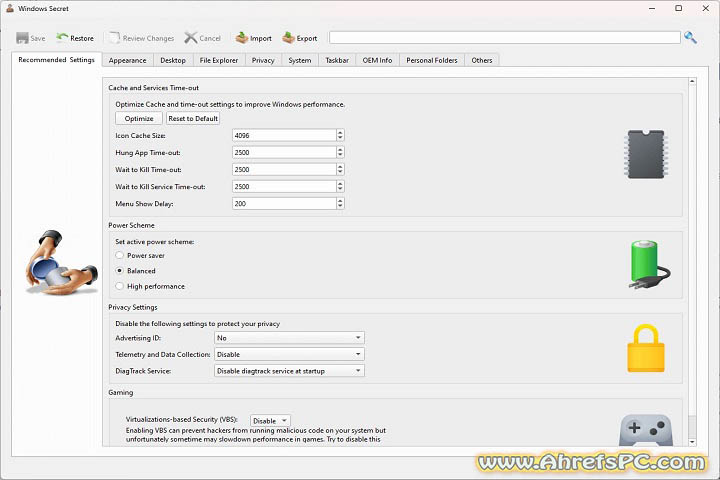Viewport: 720px width, 480px height.
Task: Click the Save toolbar button
Action: coord(31,38)
